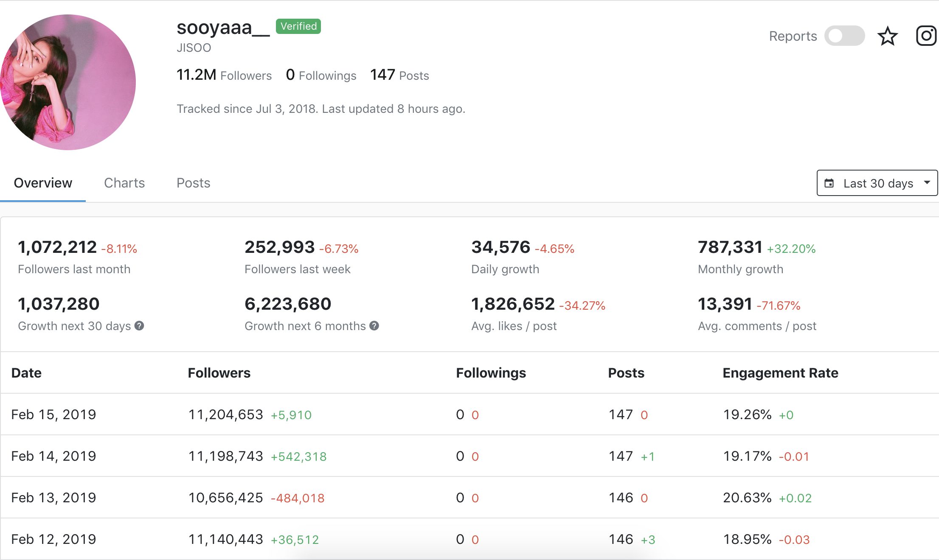Click the sooyaaa__ username heading
The width and height of the screenshot is (939, 560).
click(x=223, y=28)
